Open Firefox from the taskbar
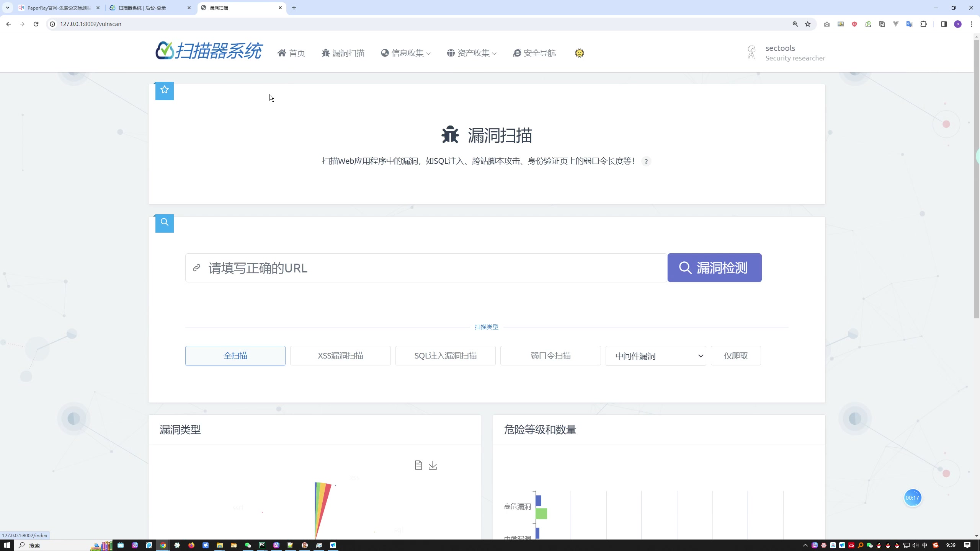The height and width of the screenshot is (551, 980). click(191, 545)
